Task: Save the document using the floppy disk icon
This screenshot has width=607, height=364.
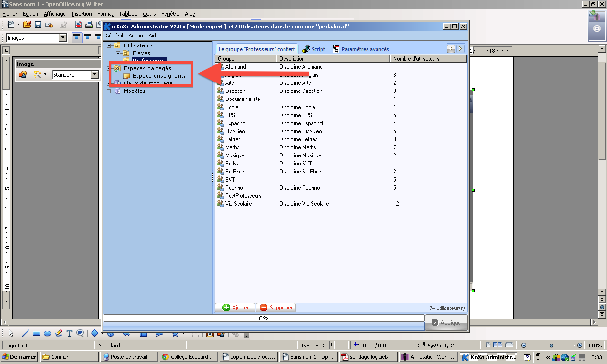Action: click(38, 24)
